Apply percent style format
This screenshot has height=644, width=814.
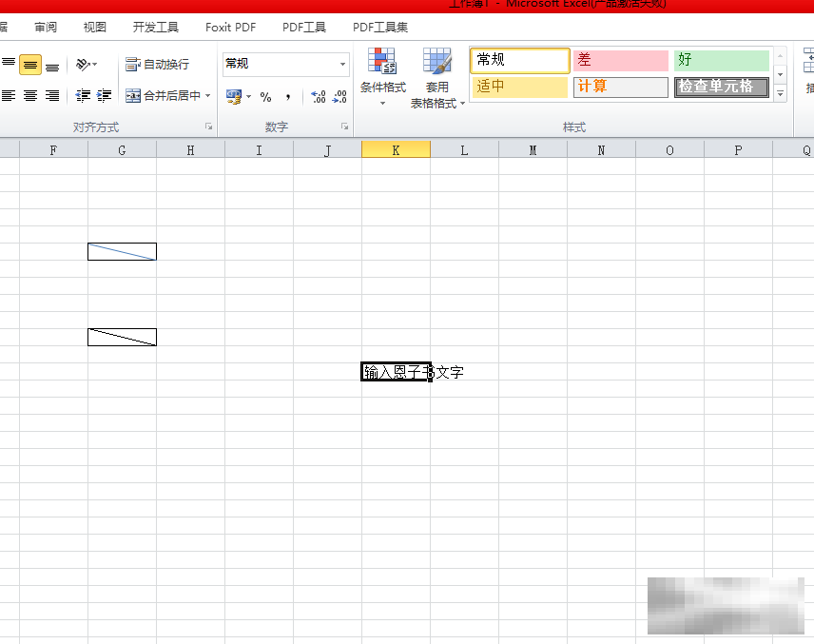pyautogui.click(x=266, y=97)
